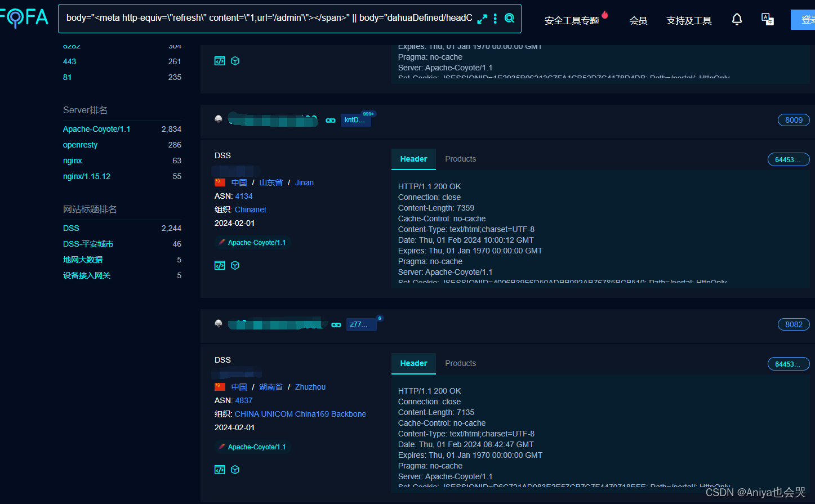The height and width of the screenshot is (504, 815).
Task: Filter by site title DSS
Action: pyautogui.click(x=71, y=228)
